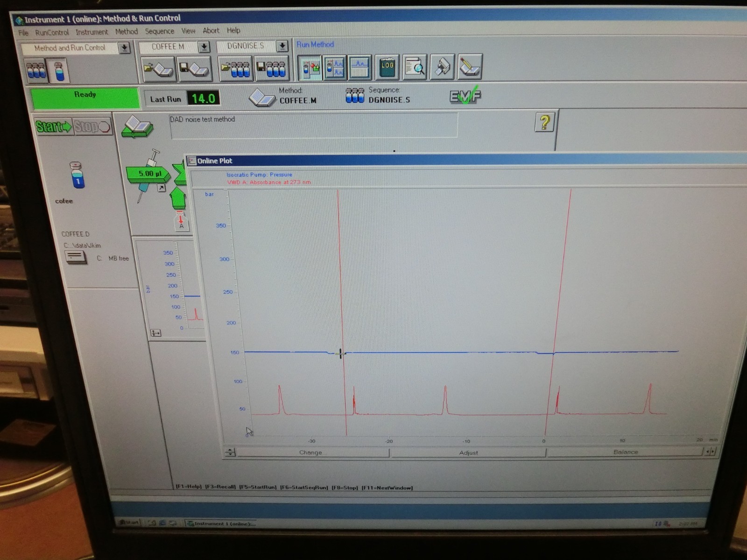Expand the Method and Run Control dropdown
This screenshot has width=747, height=560.
point(124,48)
